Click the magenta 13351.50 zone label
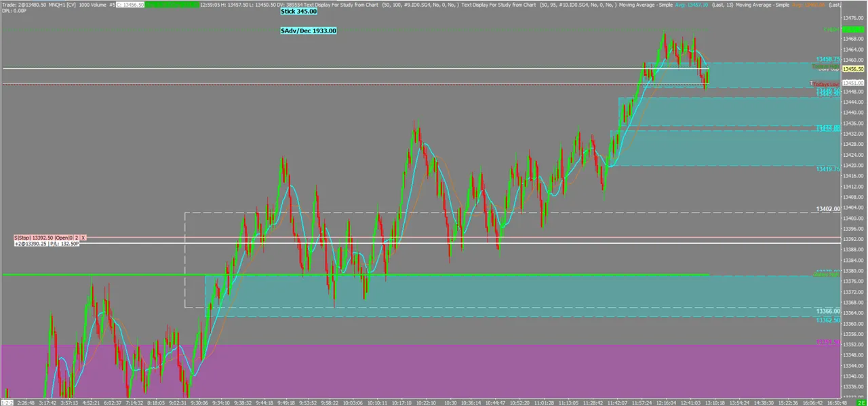 tap(828, 342)
